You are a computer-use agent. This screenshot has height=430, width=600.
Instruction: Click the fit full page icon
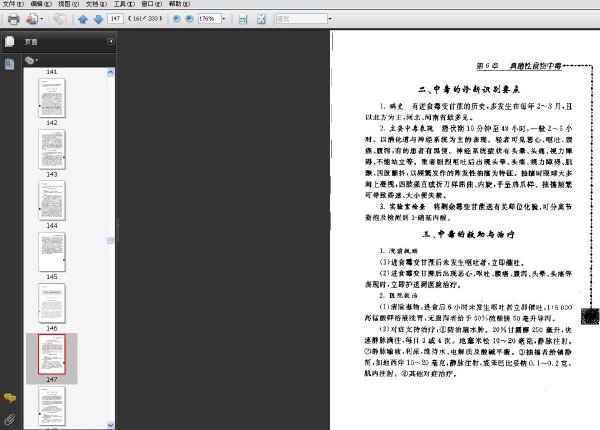(261, 19)
